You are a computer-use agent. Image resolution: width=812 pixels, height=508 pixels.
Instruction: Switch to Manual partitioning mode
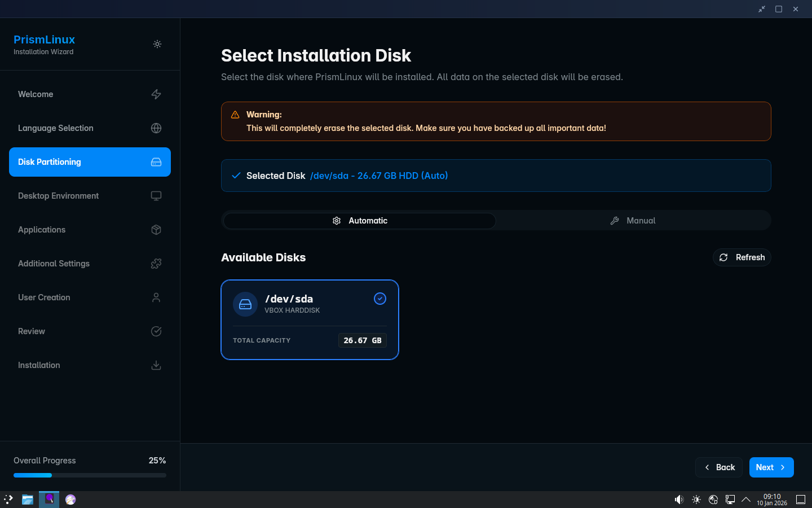(x=633, y=221)
